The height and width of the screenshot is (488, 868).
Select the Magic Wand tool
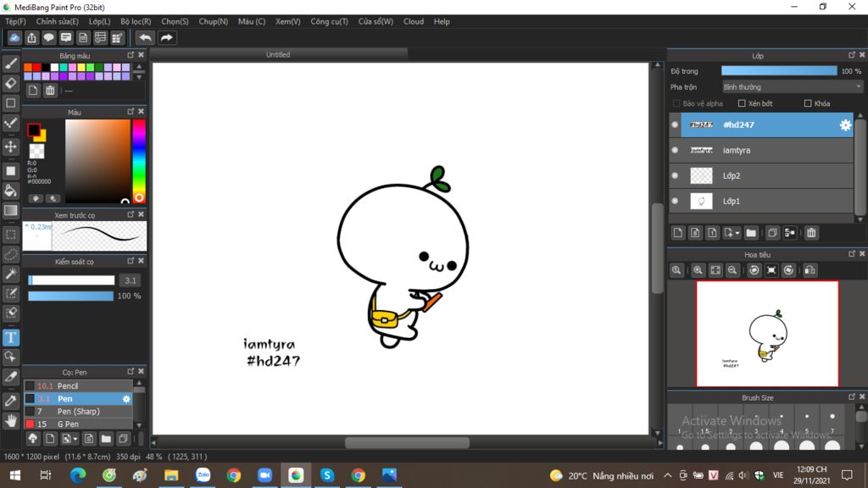click(10, 274)
